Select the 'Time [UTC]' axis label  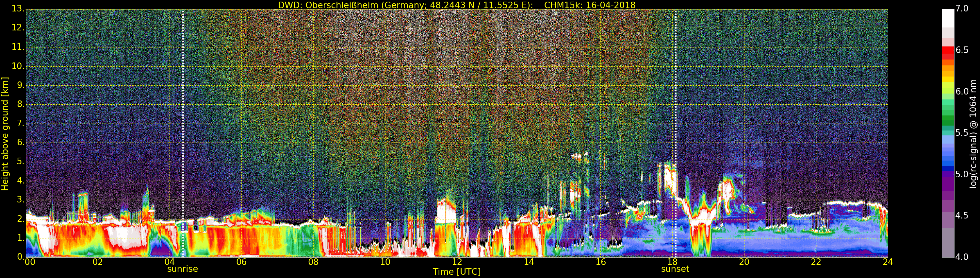pyautogui.click(x=457, y=272)
